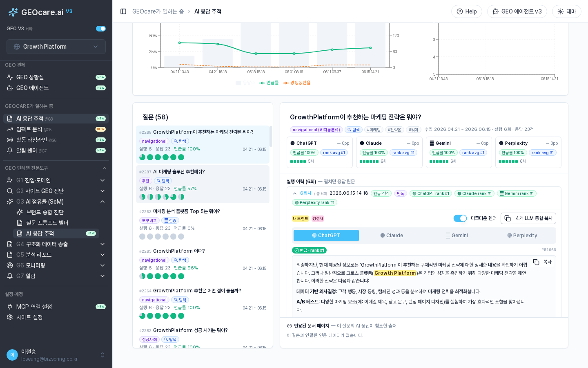This screenshot has height=368, width=588.
Task: Click the Perplexity card dot icon
Action: 501,144
